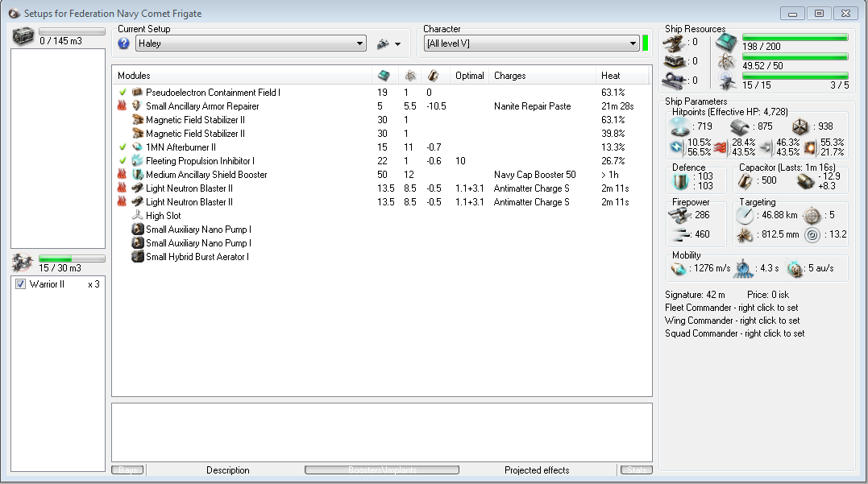The height and width of the screenshot is (484, 868).
Task: Toggle the Warrior II drone checkbox
Action: point(20,284)
